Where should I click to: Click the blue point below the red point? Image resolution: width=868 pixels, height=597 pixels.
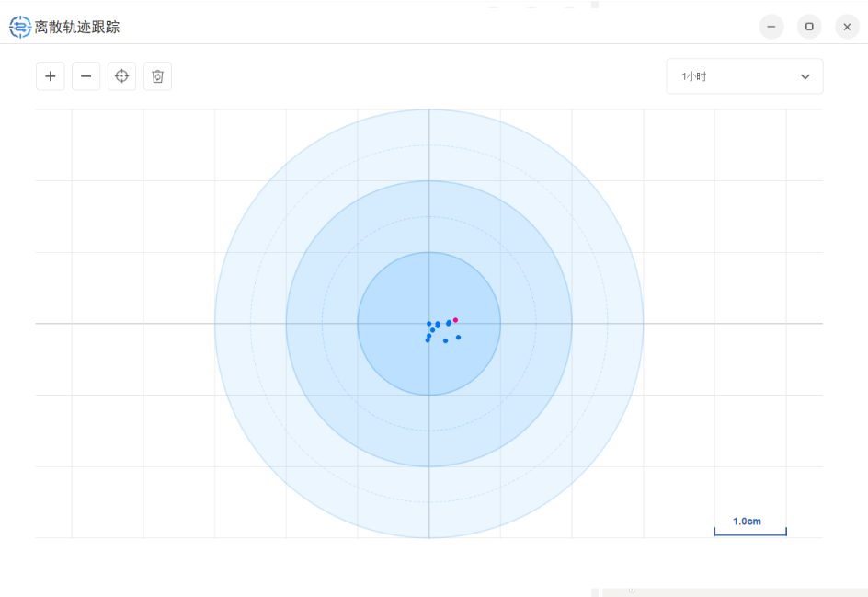click(x=458, y=337)
